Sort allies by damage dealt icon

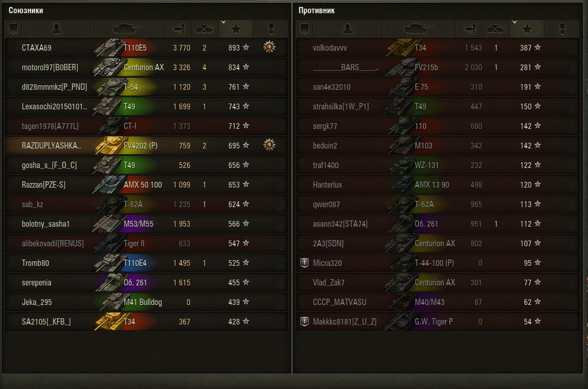178,29
